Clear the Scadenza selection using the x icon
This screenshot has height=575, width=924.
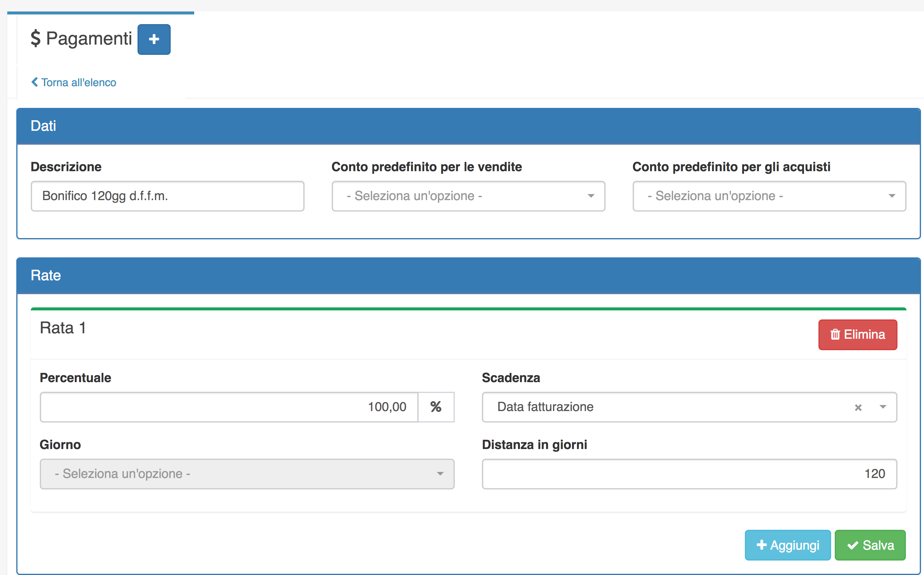858,407
